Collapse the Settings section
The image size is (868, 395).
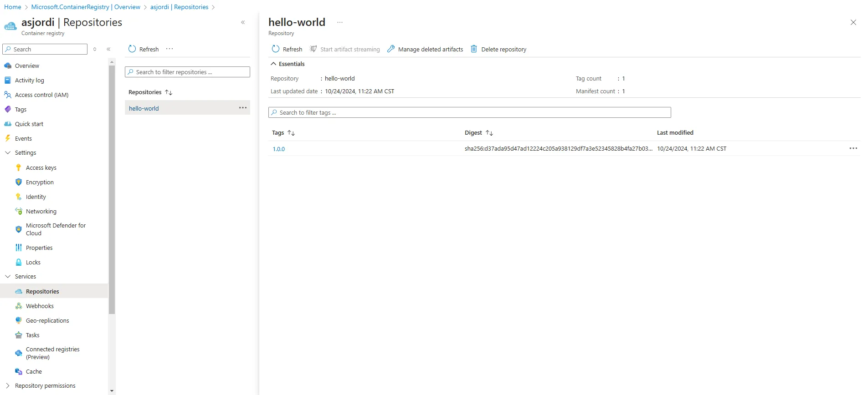point(8,153)
